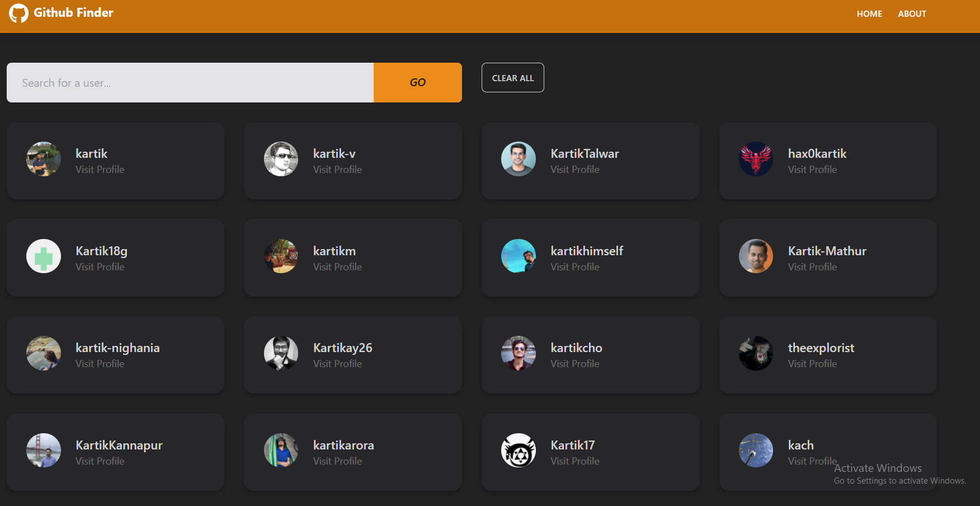Open kartik-v's Visit Profile link

pyautogui.click(x=337, y=169)
